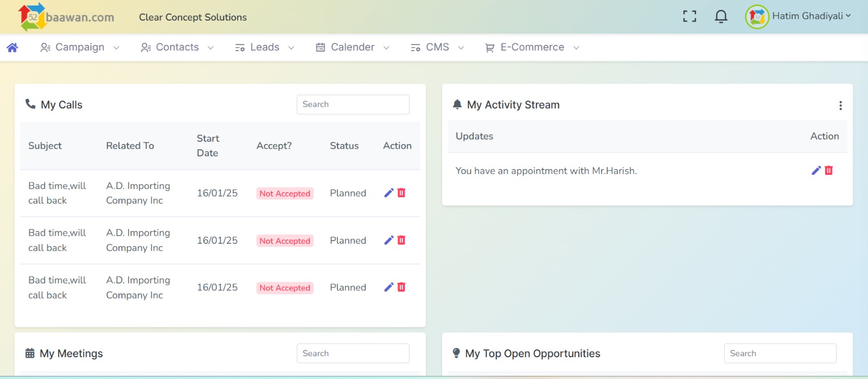Screen dimensions: 868x379
Task: Delete the Mr.Harish appointment update
Action: coord(828,170)
